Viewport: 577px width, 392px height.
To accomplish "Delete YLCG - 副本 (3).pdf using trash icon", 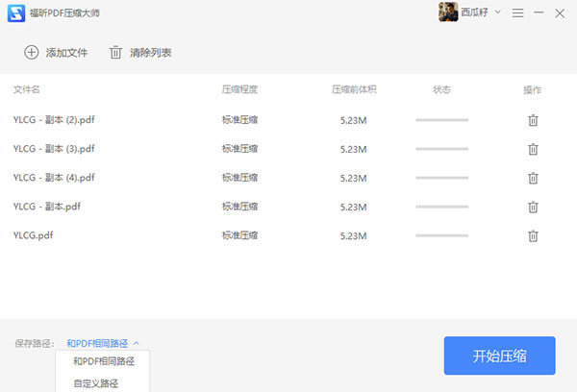I will (x=533, y=149).
